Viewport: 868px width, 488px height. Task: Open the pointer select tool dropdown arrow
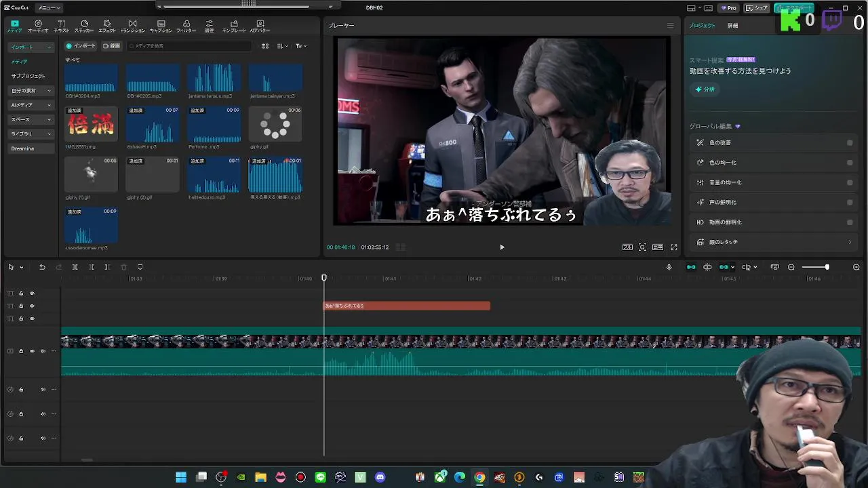point(21,267)
